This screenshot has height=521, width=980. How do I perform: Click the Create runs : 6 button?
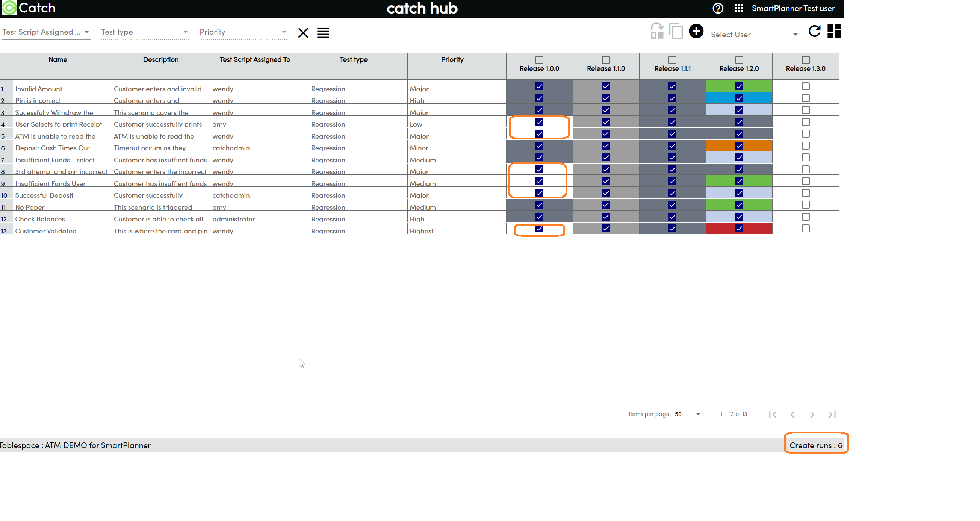[x=816, y=445]
